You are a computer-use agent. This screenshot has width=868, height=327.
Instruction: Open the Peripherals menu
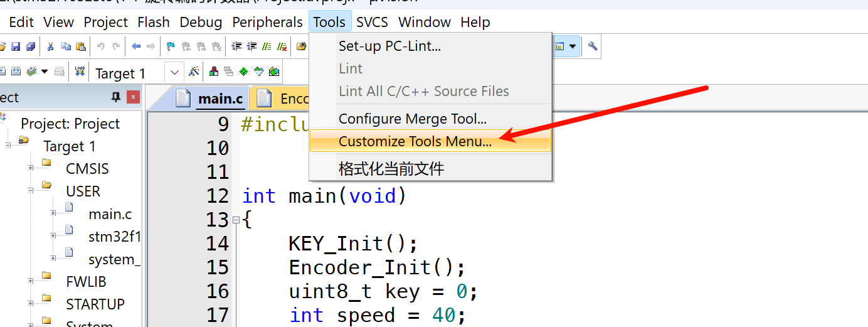click(268, 22)
